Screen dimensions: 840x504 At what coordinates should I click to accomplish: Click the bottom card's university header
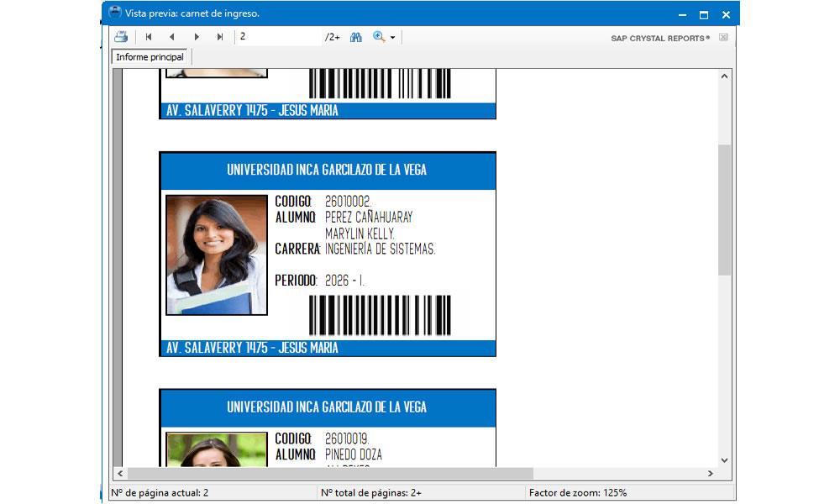click(x=328, y=407)
